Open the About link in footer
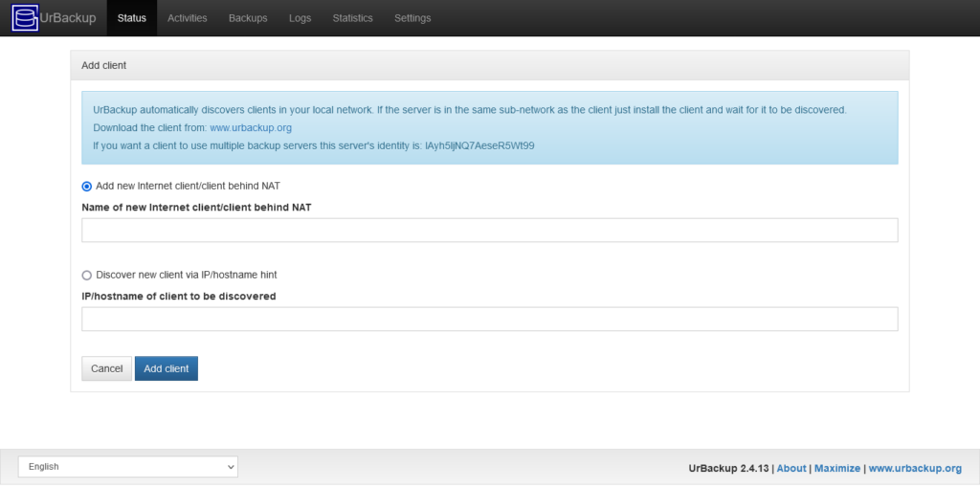The image size is (980, 489). [791, 468]
